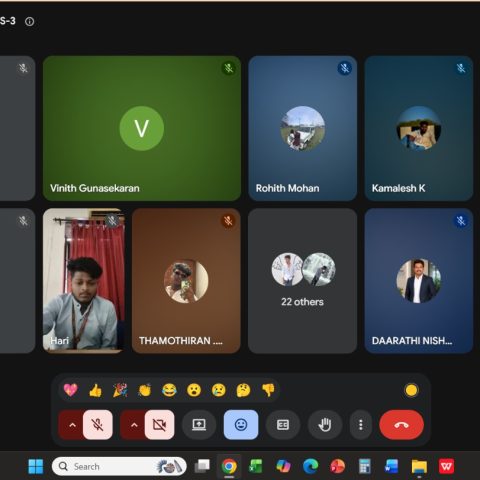The width and height of the screenshot is (480, 480).
Task: Open audio settings arrow beside microphone
Action: (72, 425)
